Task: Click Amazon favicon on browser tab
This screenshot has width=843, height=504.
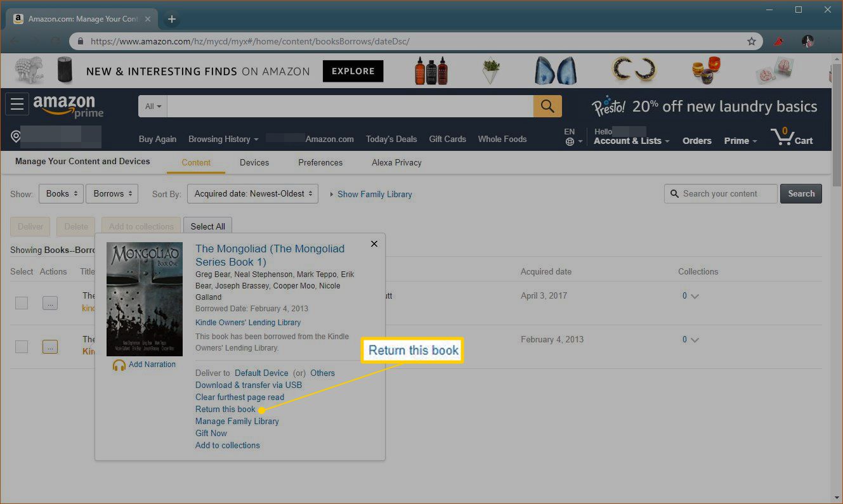Action: click(19, 19)
